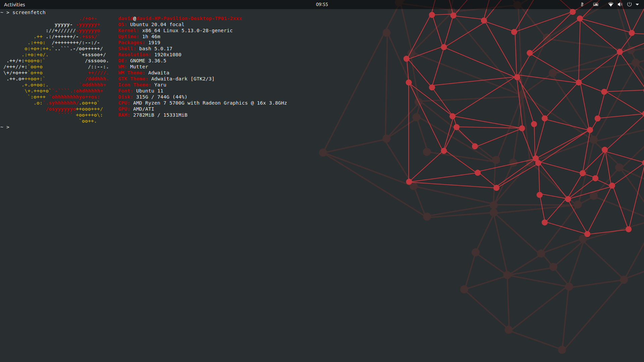Open the system monitor graph indicator
This screenshot has width=644, height=362.
click(x=596, y=4)
